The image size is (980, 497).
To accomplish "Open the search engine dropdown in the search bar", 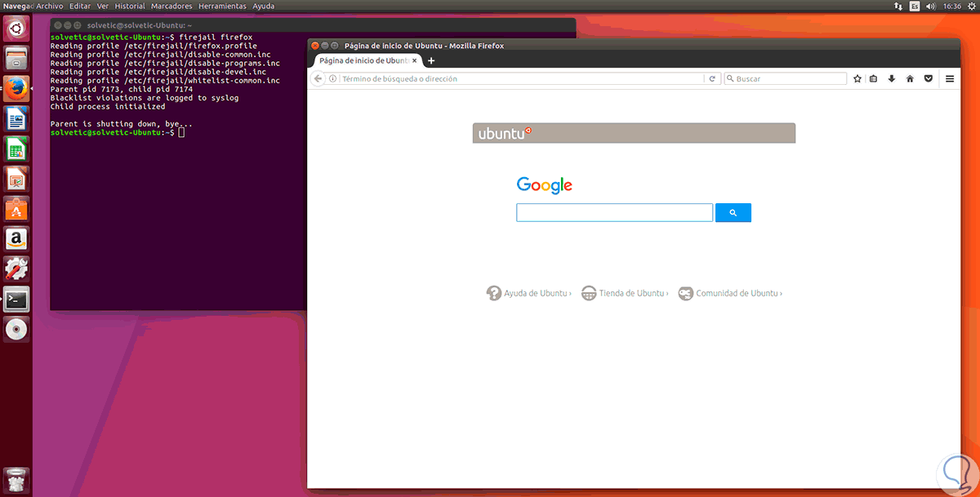I will [730, 78].
